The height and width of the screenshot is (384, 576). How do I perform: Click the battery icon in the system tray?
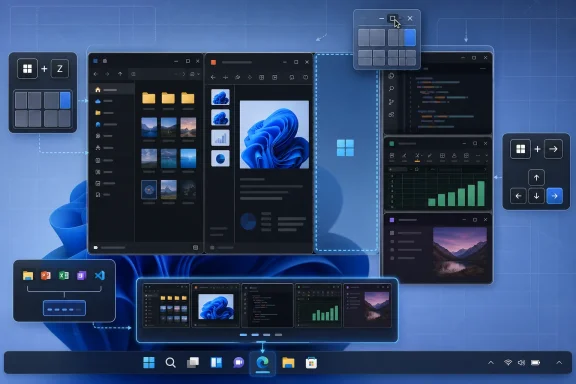click(x=536, y=363)
